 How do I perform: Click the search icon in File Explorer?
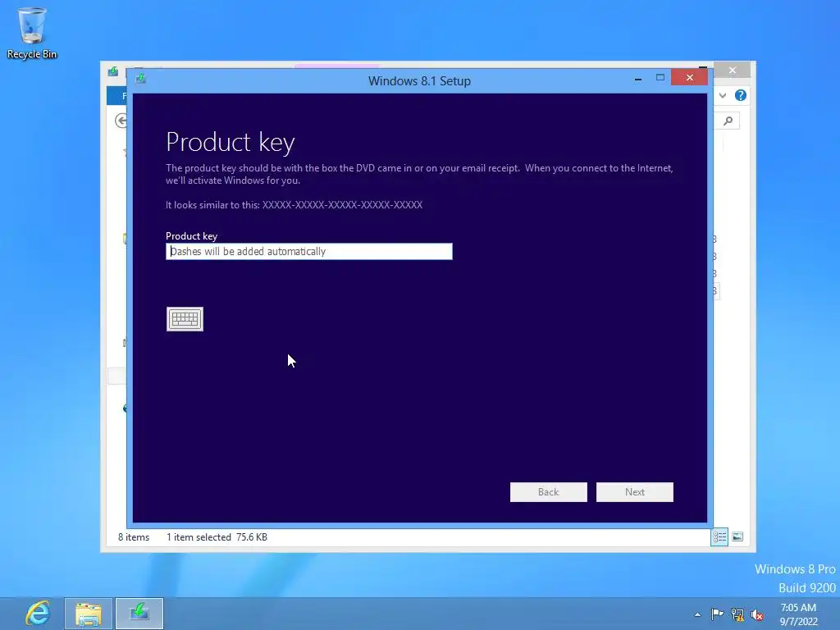728,121
